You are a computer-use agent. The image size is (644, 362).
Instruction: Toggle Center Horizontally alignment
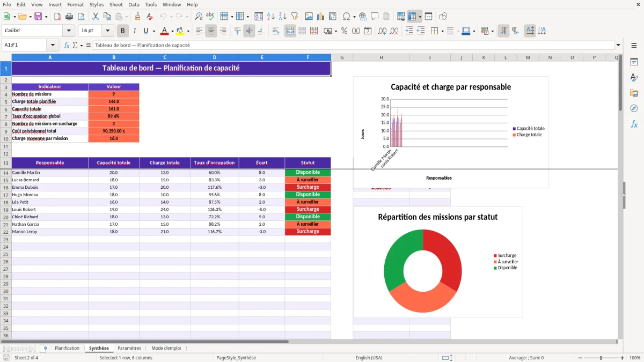pos(211,31)
